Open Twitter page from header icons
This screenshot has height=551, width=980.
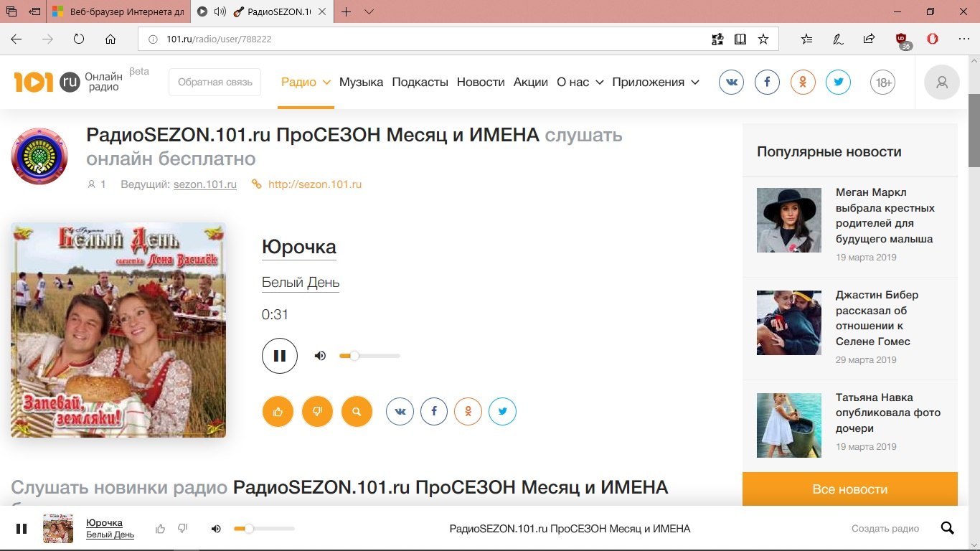838,83
